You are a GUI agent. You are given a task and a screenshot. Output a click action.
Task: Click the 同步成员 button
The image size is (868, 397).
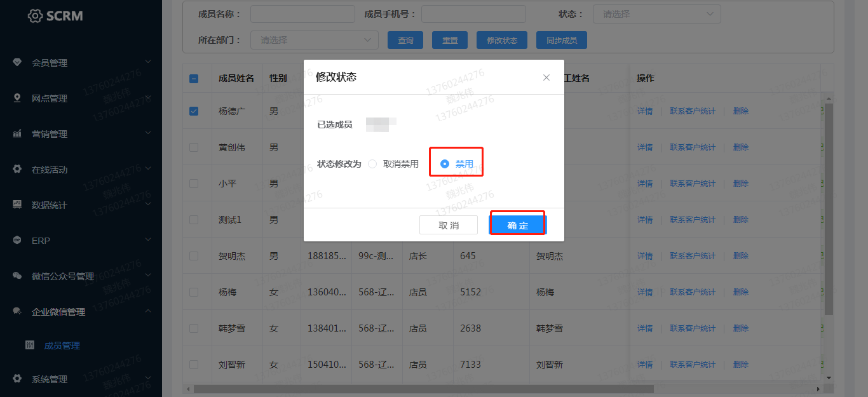tap(562, 40)
